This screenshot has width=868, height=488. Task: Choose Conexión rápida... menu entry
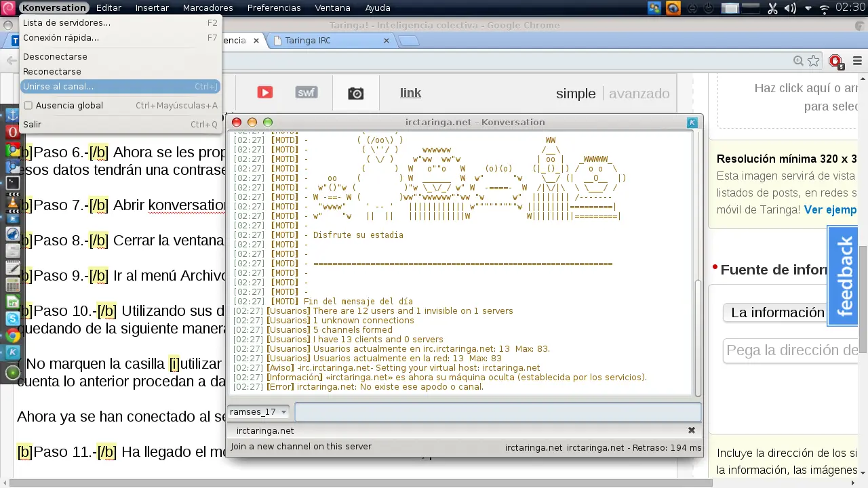tap(120, 38)
